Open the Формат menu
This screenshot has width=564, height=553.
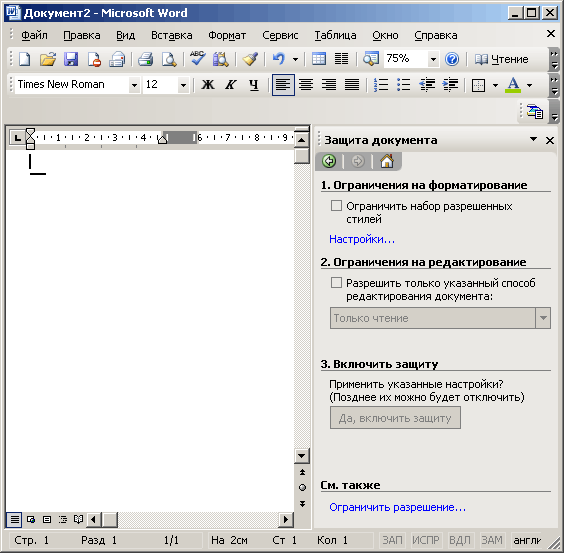[x=227, y=35]
